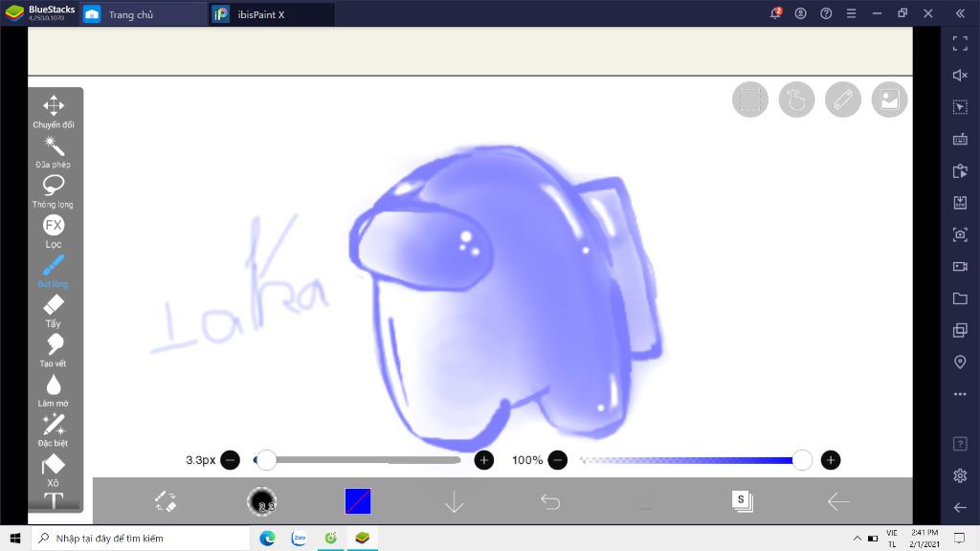Screen dimensions: 980x551
Task: Go back with the left arrow
Action: tap(838, 501)
